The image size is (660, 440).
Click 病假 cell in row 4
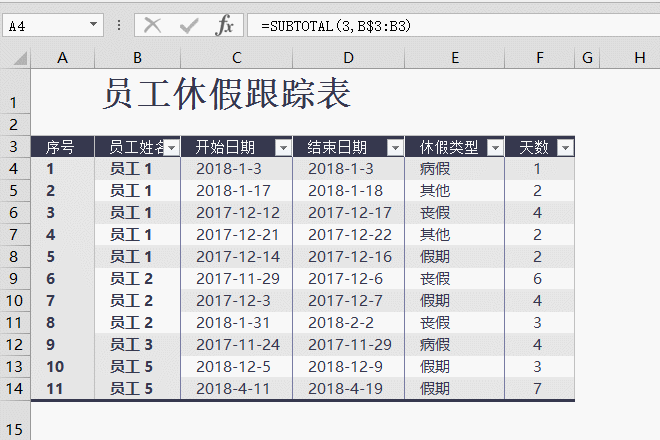click(x=455, y=169)
